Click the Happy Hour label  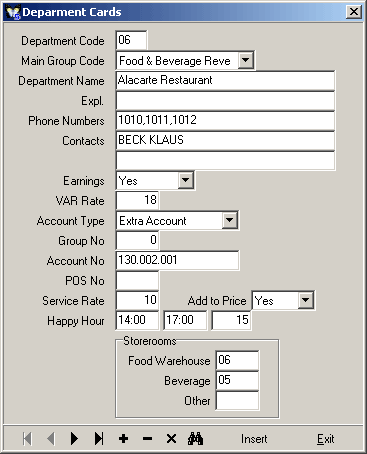coord(76,321)
